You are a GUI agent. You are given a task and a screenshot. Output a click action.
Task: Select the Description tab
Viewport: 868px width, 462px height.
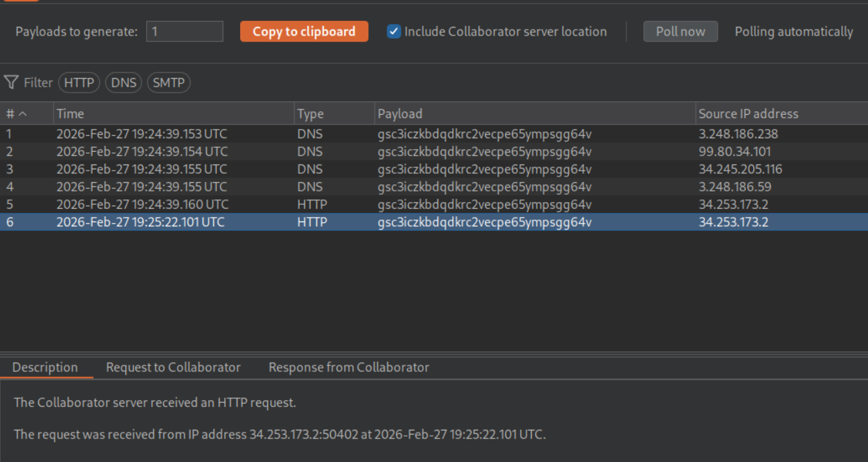45,367
